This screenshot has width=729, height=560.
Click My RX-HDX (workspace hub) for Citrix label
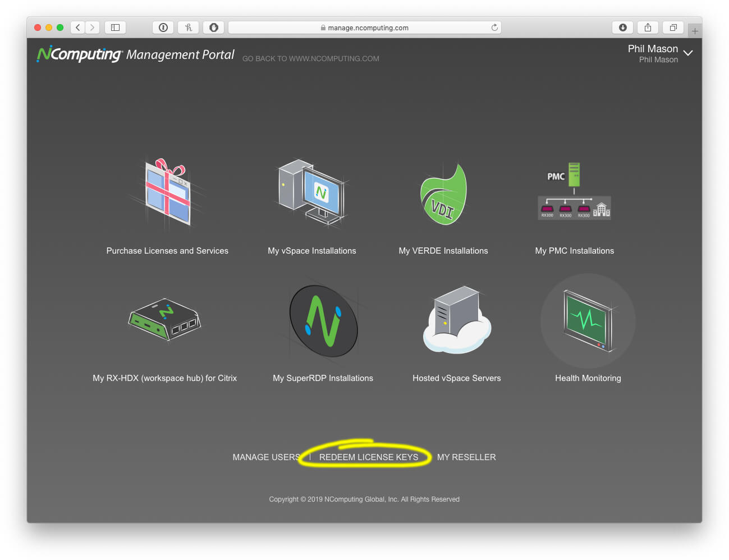pos(165,378)
